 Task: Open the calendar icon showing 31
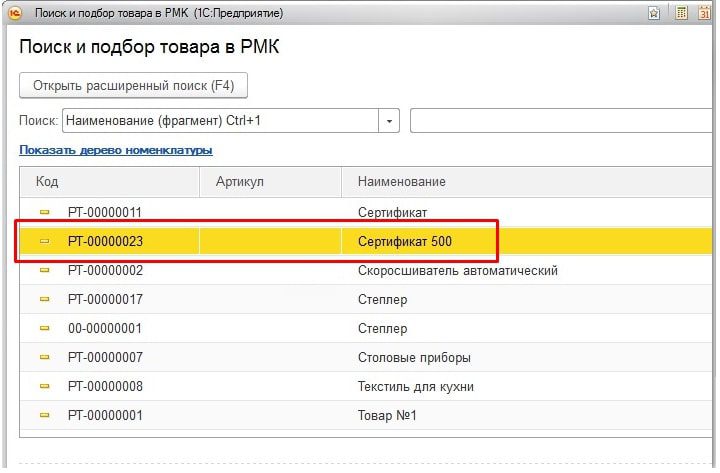(x=706, y=14)
